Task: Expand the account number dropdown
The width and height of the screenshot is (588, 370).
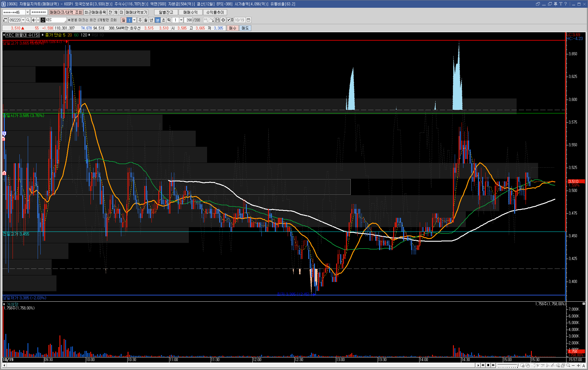Action: 27,12
